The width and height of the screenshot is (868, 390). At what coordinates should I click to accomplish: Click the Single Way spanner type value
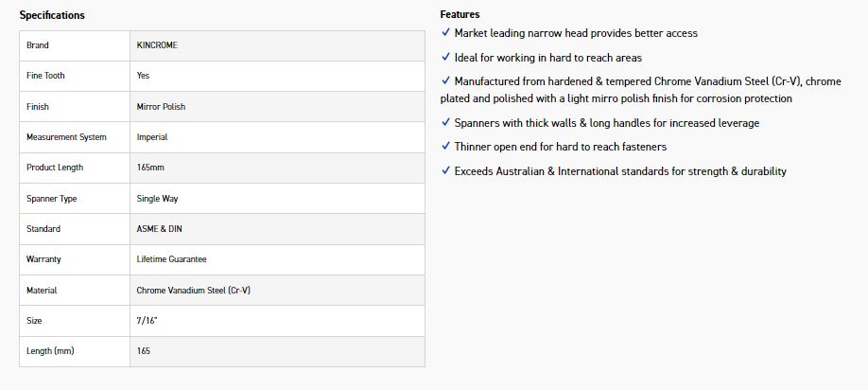point(158,199)
